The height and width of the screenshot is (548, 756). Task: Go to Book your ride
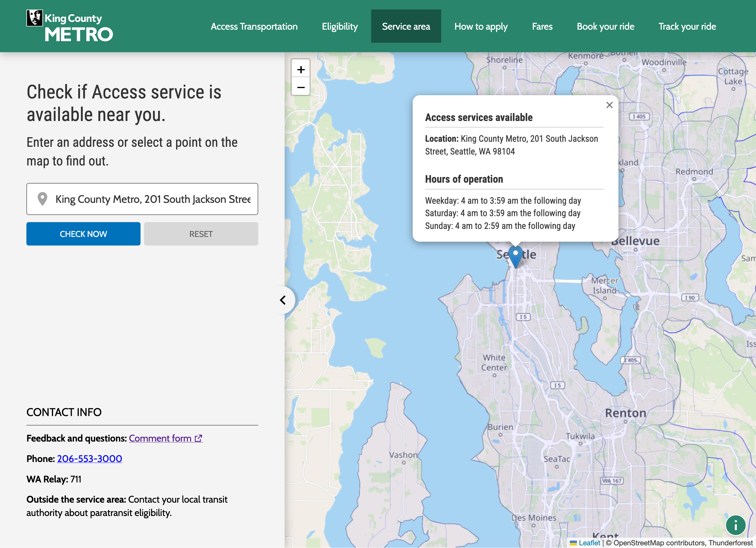pos(605,26)
